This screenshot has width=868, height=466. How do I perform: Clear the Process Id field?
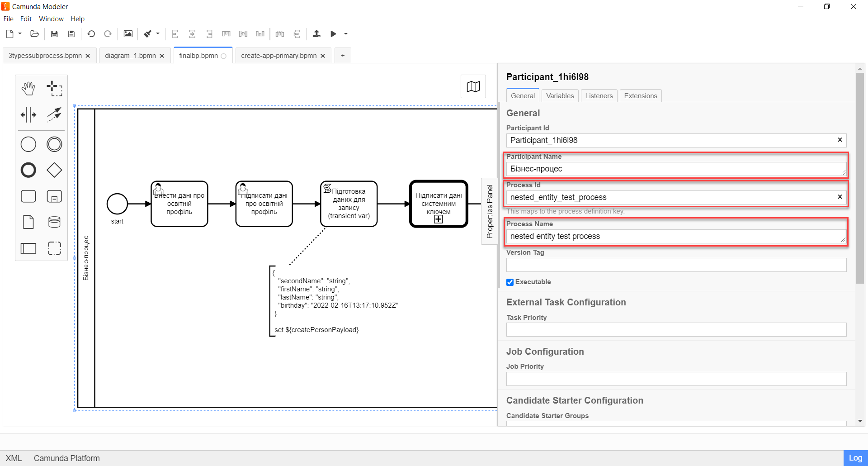coord(840,197)
